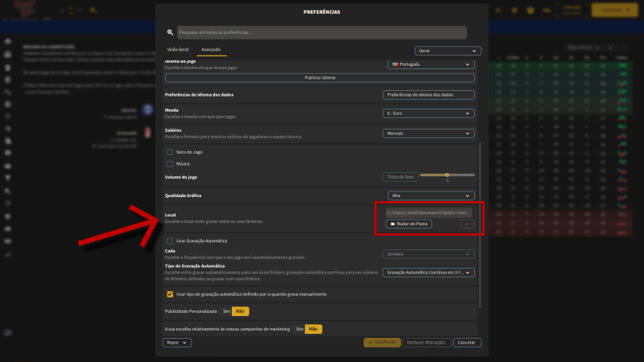Viewport: 644px width, 362px height.
Task: Tick the Usar Gravação Automática checkbox
Action: tap(170, 241)
